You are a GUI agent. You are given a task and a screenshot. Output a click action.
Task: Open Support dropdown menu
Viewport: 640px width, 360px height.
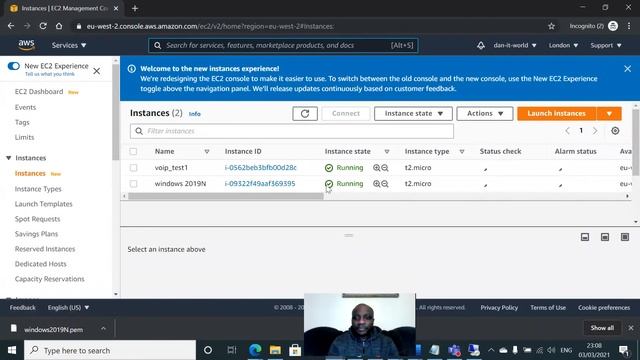click(x=606, y=45)
